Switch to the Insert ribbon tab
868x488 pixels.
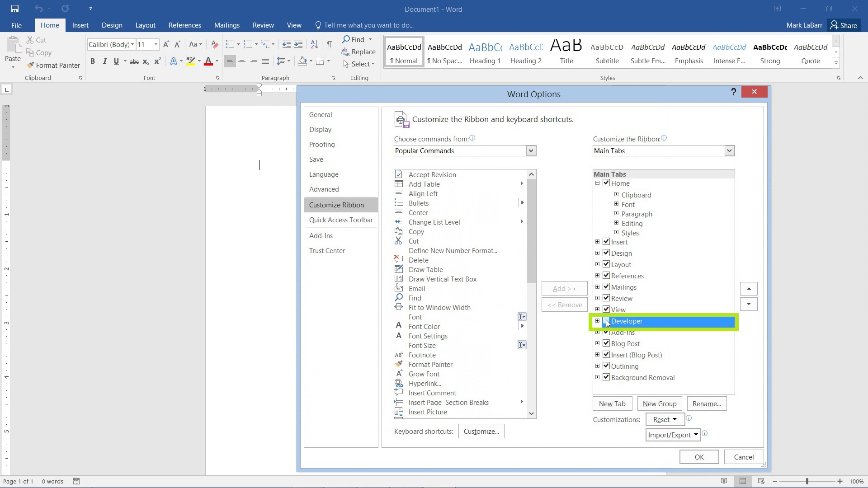[x=80, y=25]
